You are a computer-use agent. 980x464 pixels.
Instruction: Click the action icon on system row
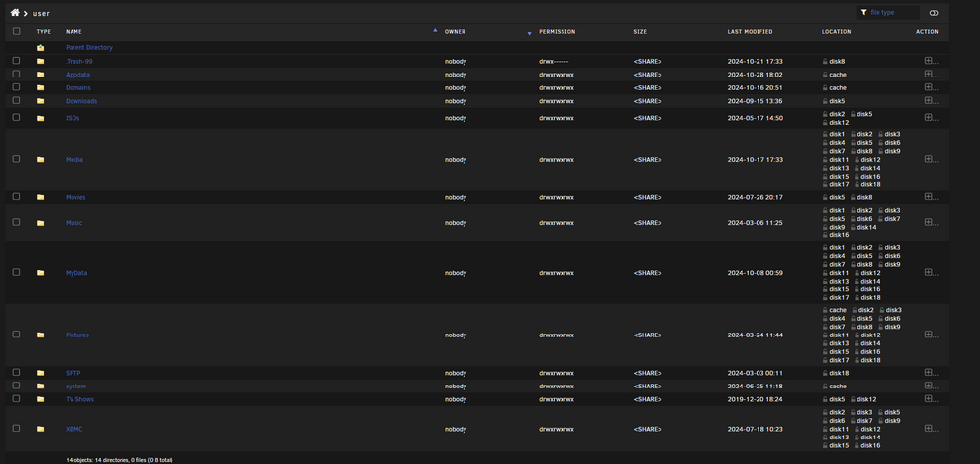(931, 386)
